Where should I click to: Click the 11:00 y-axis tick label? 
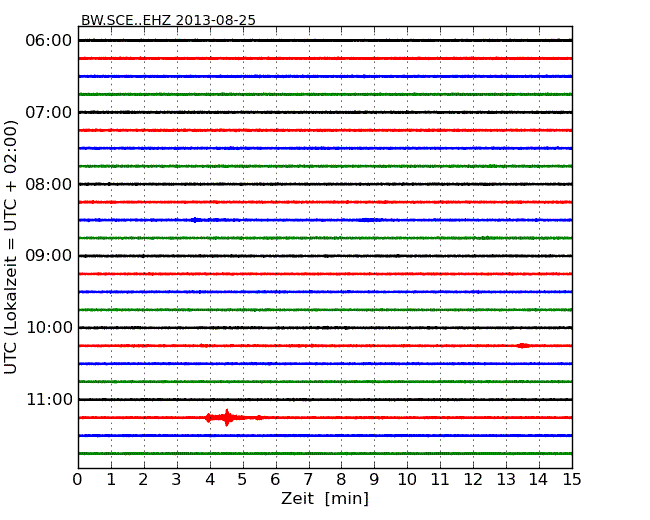tap(48, 400)
